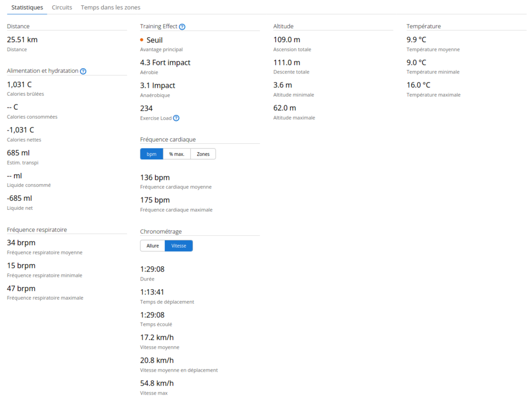The width and height of the screenshot is (532, 402).
Task: Show heart rate as % max.
Action: point(177,154)
